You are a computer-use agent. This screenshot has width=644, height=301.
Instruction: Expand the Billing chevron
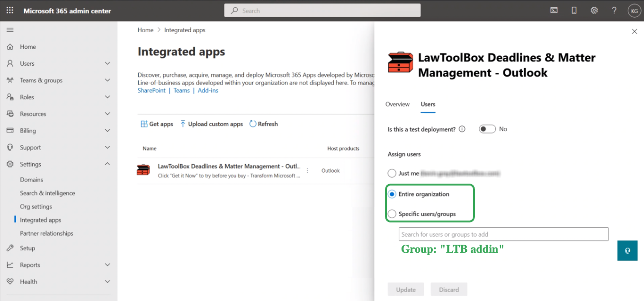coord(107,131)
